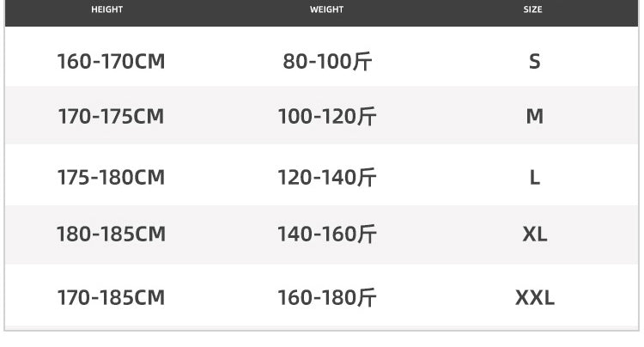
Task: Select the 170-185CM height cell
Action: point(111,297)
